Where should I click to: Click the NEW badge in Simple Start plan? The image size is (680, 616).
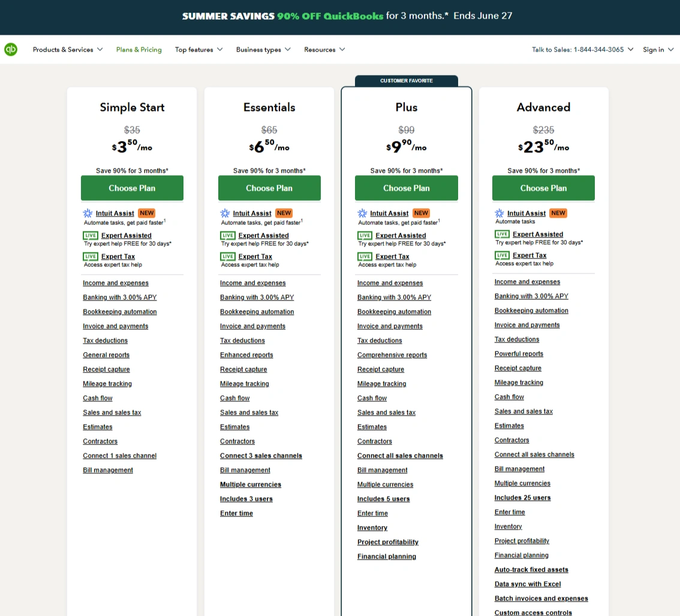[146, 213]
